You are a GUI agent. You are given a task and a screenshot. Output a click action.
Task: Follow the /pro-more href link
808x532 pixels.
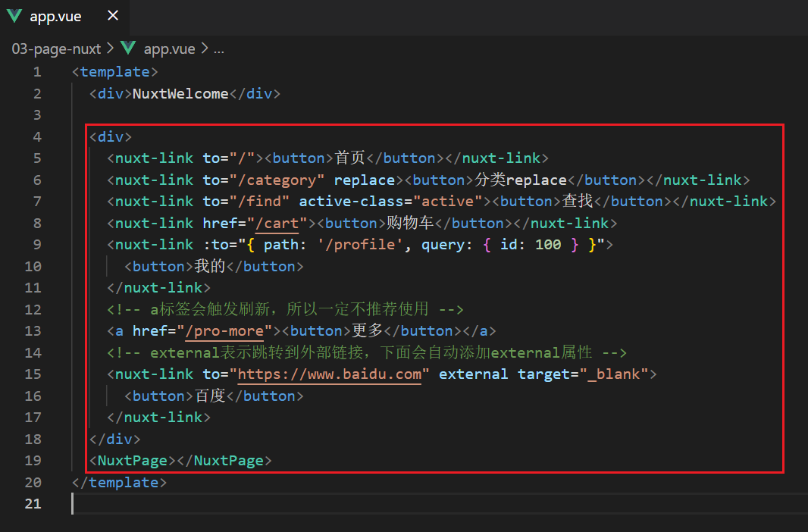click(x=224, y=331)
